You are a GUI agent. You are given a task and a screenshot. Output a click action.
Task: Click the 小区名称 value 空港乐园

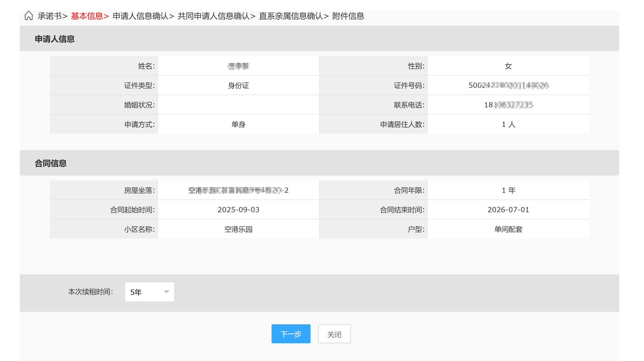point(238,229)
